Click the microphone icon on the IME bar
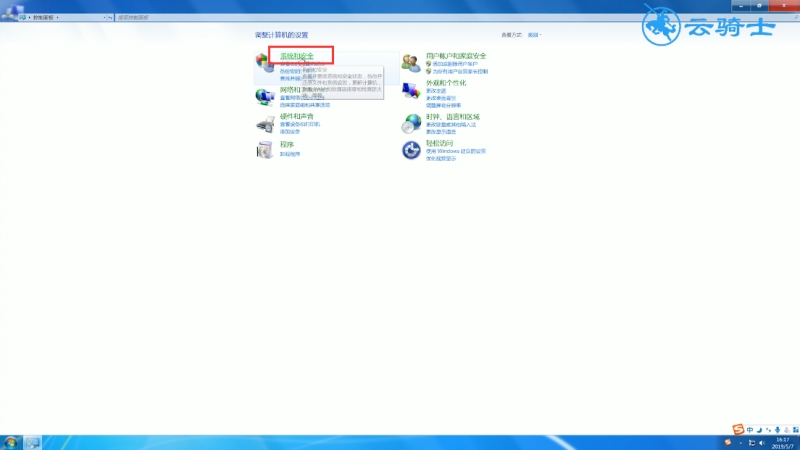800x450 pixels. point(778,430)
